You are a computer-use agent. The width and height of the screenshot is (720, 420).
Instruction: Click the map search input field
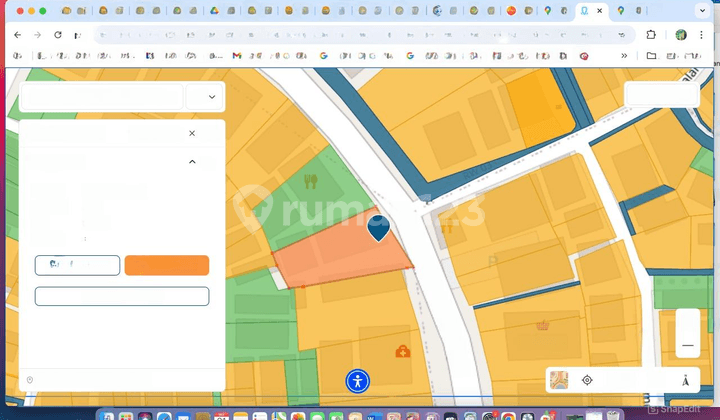pyautogui.click(x=101, y=97)
